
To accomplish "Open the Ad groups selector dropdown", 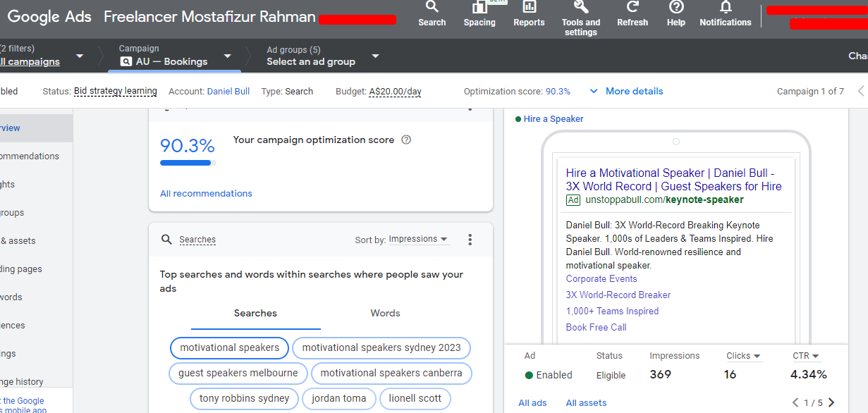I will tap(375, 56).
